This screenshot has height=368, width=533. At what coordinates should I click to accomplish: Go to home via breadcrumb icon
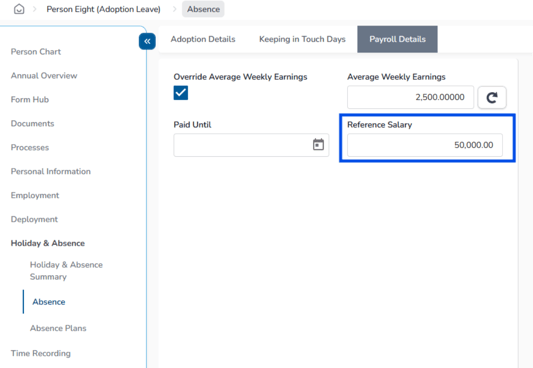[x=19, y=9]
